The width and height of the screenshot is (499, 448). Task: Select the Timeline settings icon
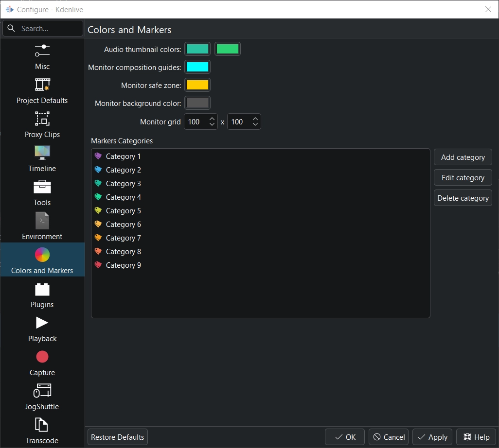click(42, 158)
